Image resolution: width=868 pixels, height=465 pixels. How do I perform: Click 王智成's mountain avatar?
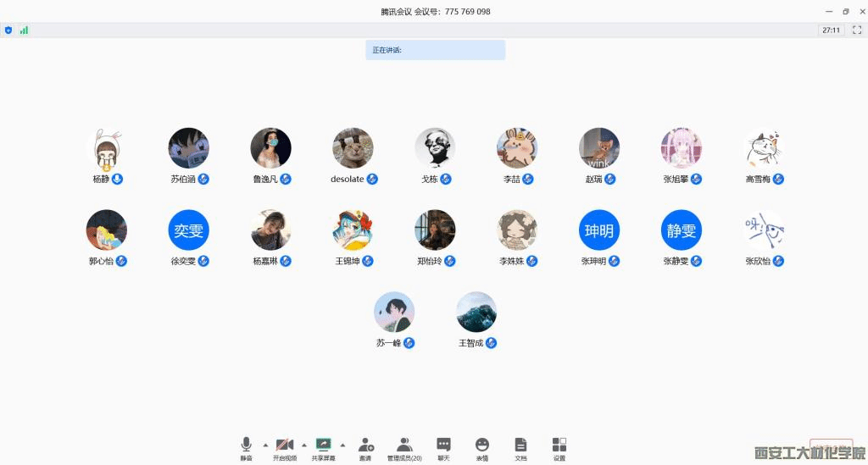[476, 313]
